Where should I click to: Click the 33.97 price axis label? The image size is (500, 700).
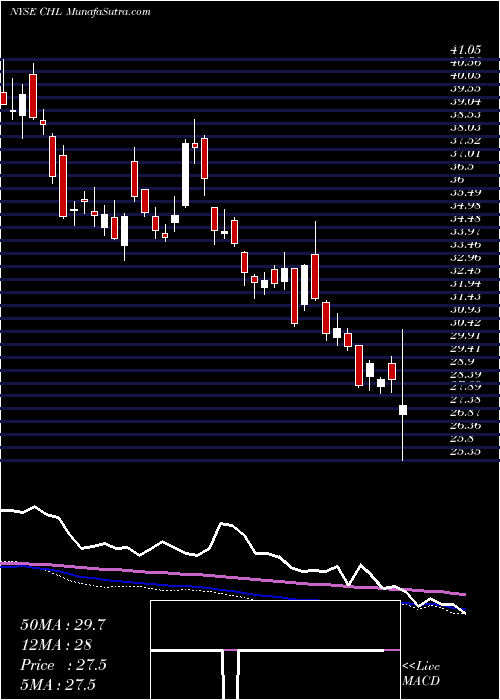(x=464, y=232)
